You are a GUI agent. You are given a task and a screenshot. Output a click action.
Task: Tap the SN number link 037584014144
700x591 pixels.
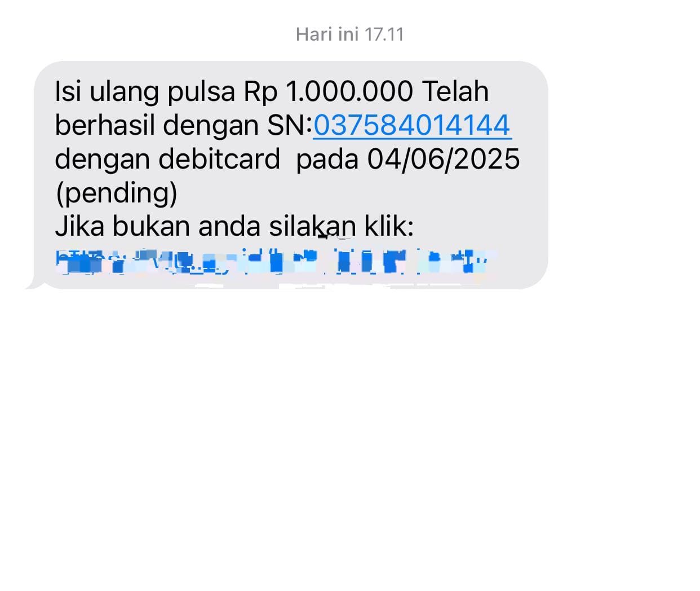point(412,125)
